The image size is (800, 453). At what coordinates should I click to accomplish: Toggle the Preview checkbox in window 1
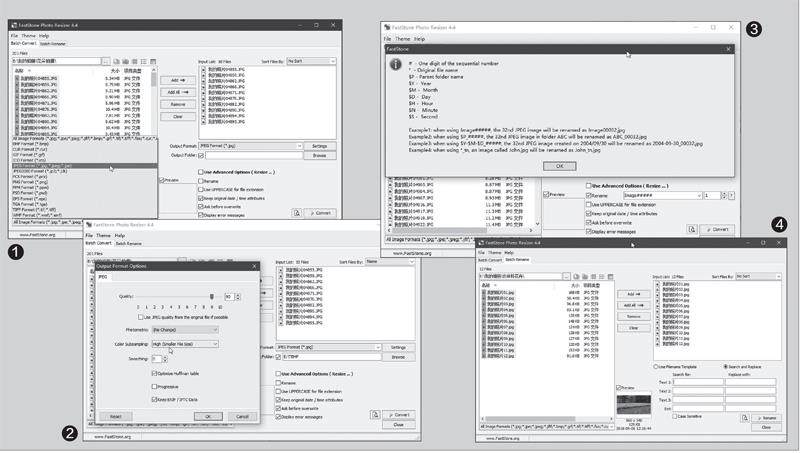(x=162, y=180)
